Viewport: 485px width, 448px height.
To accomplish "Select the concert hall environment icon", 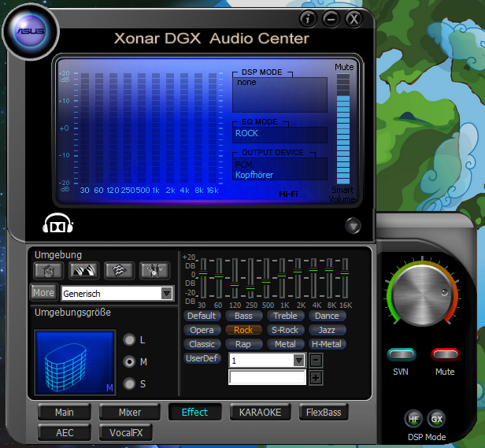I will tap(84, 271).
